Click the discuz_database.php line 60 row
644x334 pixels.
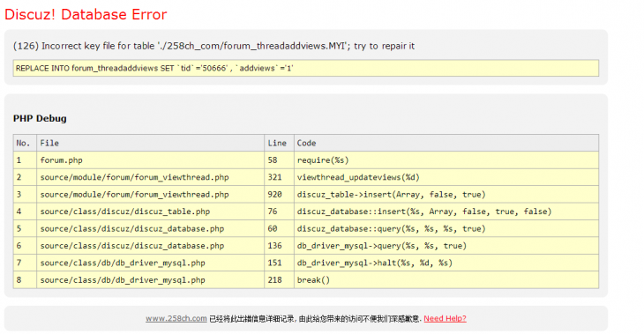[x=305, y=228]
